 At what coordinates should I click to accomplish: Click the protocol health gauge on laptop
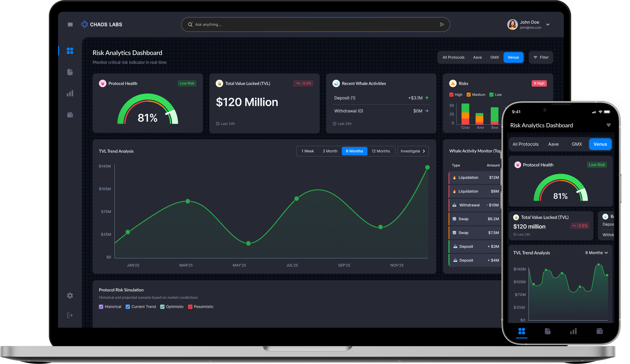[148, 109]
